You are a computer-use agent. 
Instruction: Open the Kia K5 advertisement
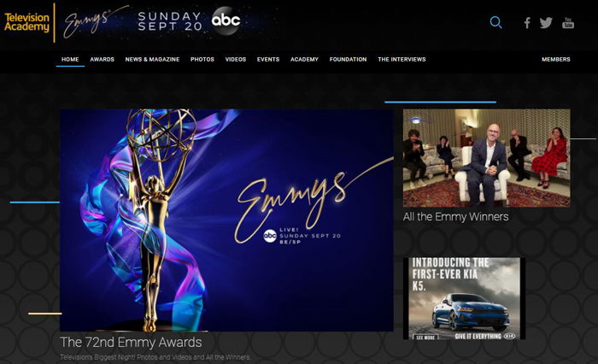tap(464, 298)
